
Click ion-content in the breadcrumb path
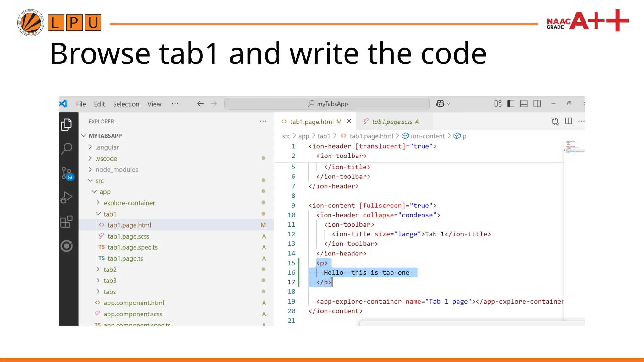coord(427,136)
